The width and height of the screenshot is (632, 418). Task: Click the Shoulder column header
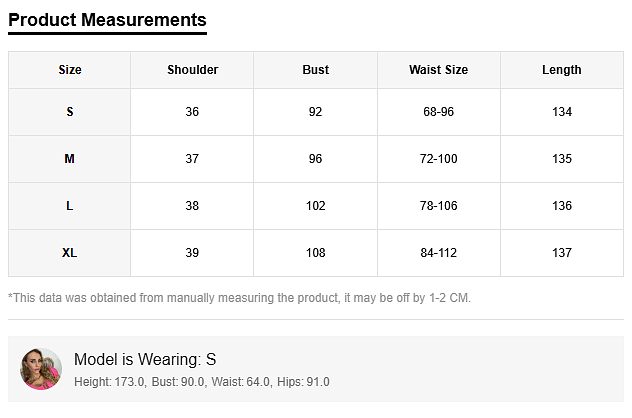[192, 70]
